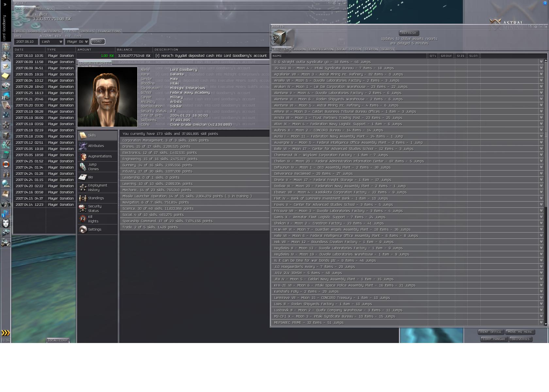Viewport: 549px width, 392px height.
Task: Open the star map icon in sidebar
Action: tap(6, 115)
